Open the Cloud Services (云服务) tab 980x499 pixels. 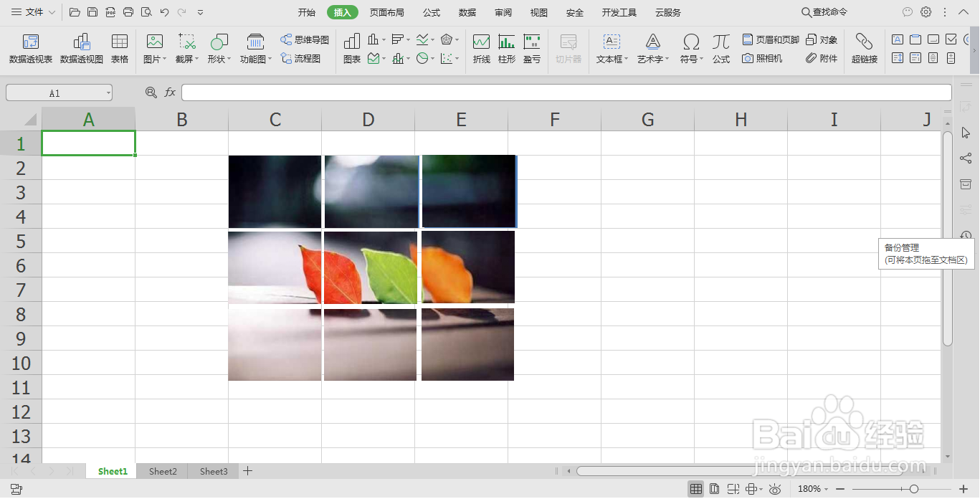tap(668, 12)
